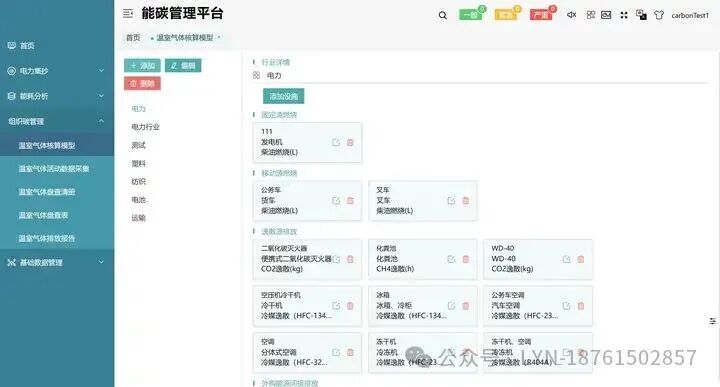The image size is (720, 387).
Task: Select 温室气体核算模型 in the sidebar
Action: click(57, 145)
